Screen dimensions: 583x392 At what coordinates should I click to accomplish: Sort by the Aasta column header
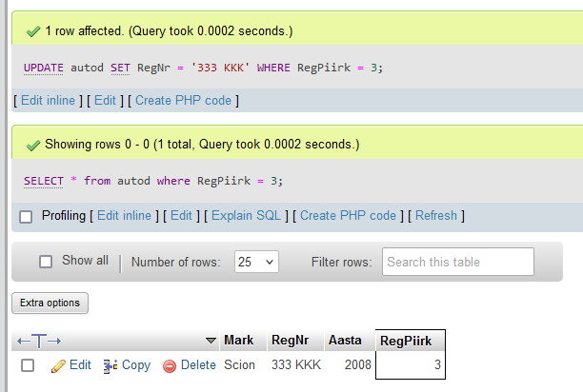tap(345, 340)
